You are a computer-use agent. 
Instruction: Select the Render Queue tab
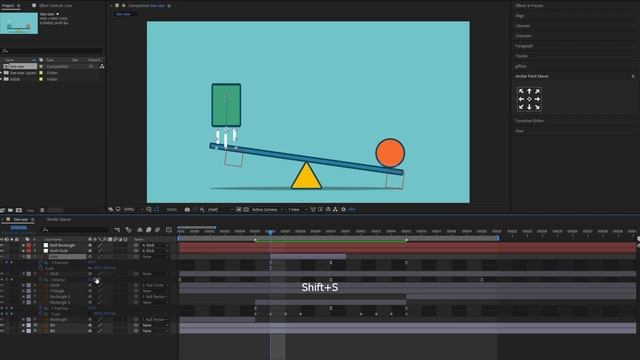(58, 220)
